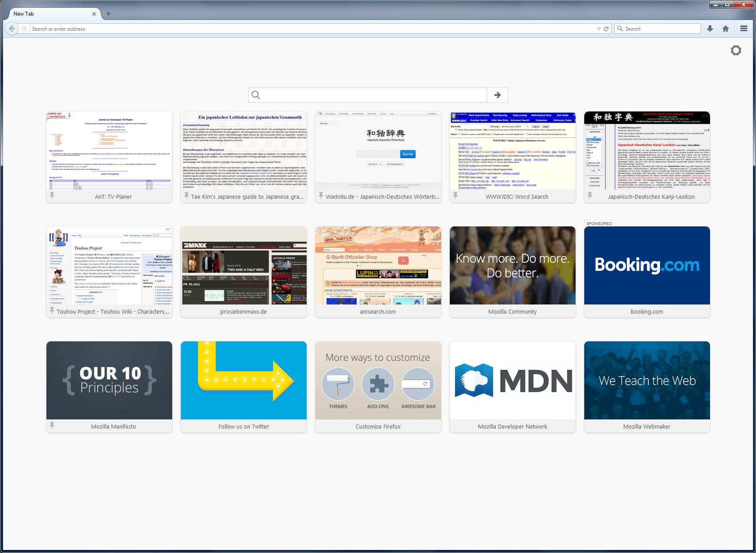The width and height of the screenshot is (756, 553).
Task: Unpin the Wadoku.de tile
Action: click(321, 196)
